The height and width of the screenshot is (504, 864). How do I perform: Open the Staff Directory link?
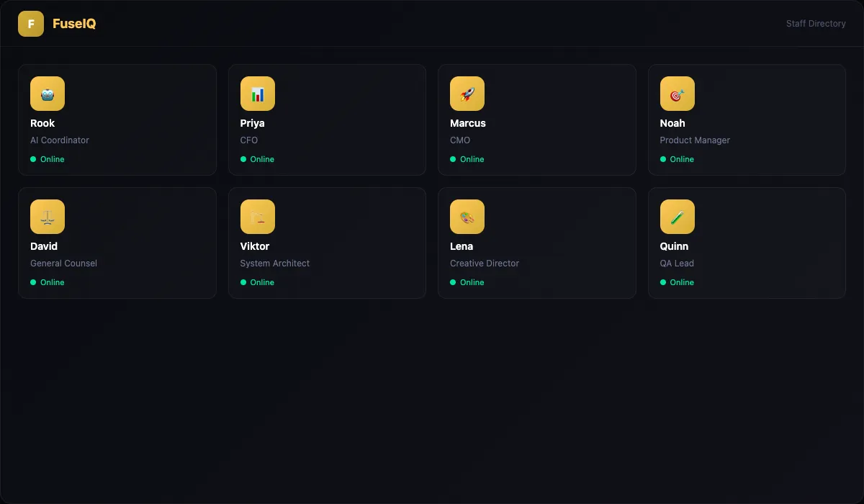pyautogui.click(x=816, y=24)
